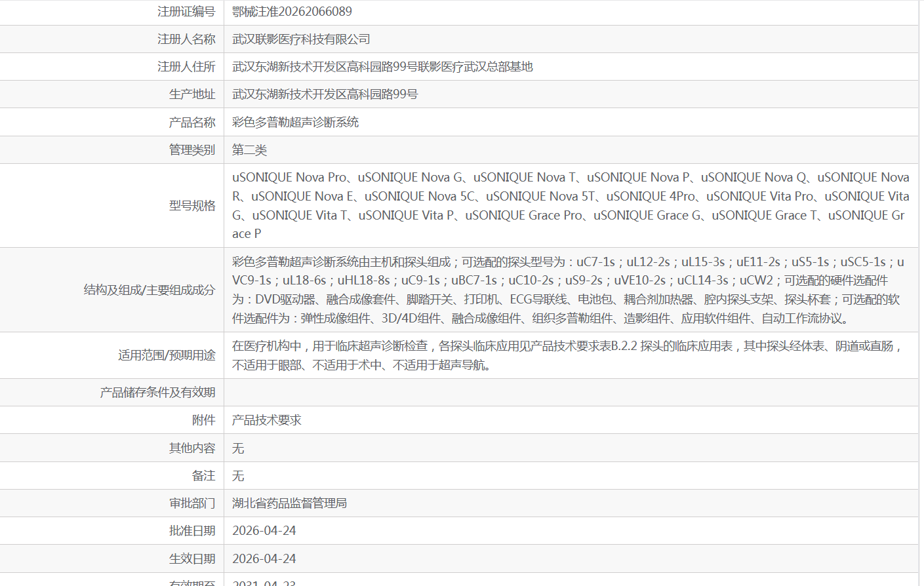Screen dimensions: 924x586
Task: Click the 产品储存条件及有效期 label
Action: [157, 393]
